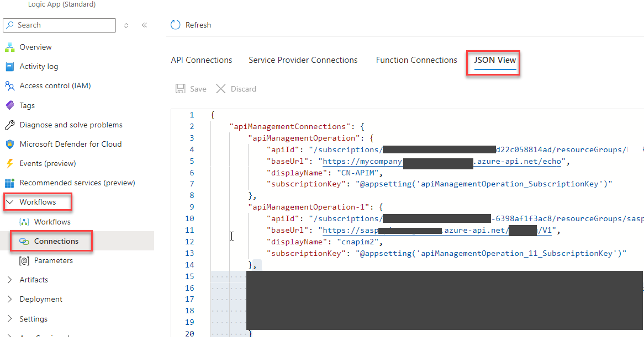The image size is (644, 337).
Task: Click the Overview icon in sidebar
Action: coord(9,47)
